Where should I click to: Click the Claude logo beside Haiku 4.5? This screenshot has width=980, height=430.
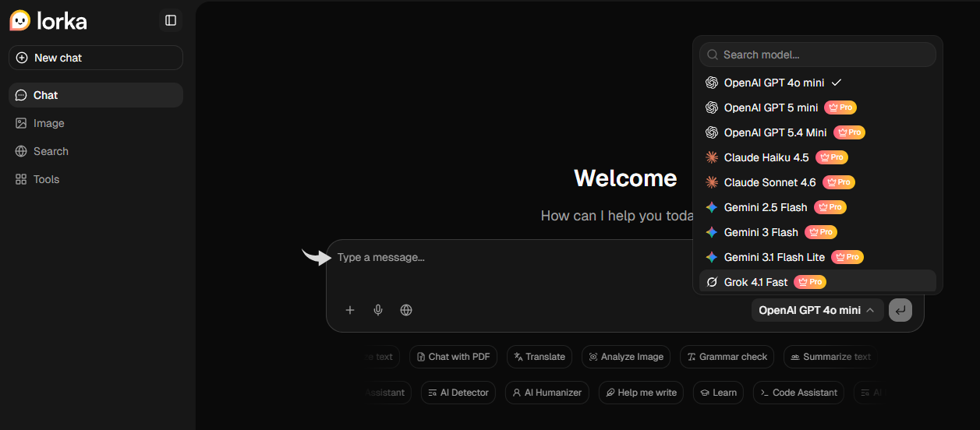point(712,157)
